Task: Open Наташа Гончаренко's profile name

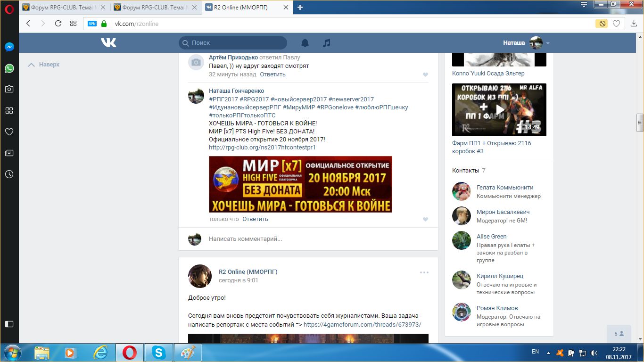Action: coord(236,91)
